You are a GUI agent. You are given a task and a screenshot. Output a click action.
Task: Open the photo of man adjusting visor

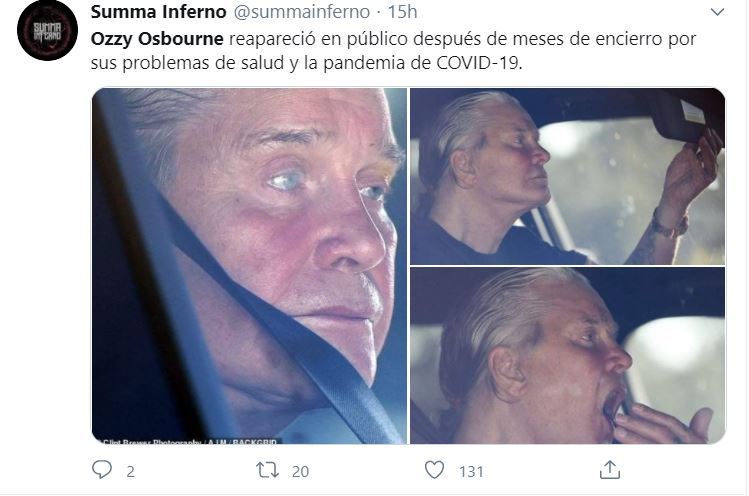click(567, 176)
